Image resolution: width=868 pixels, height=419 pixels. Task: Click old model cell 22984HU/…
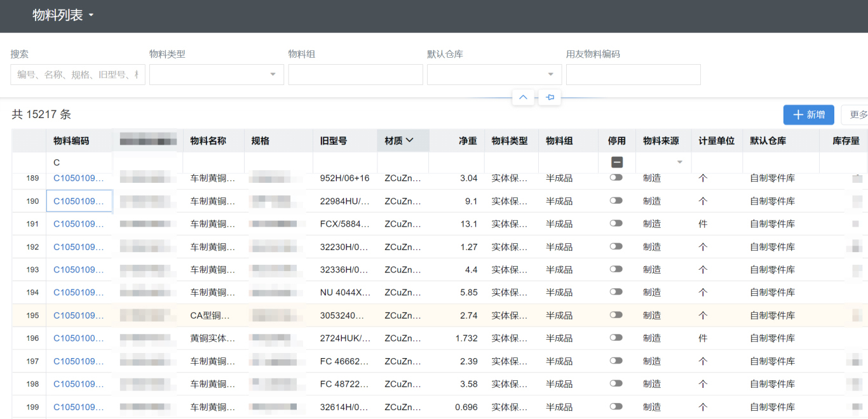click(345, 201)
